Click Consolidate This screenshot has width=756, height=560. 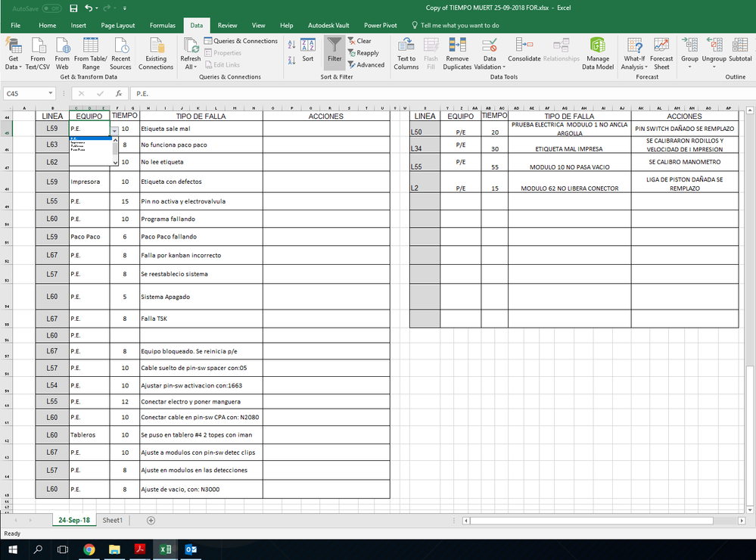pyautogui.click(x=524, y=50)
